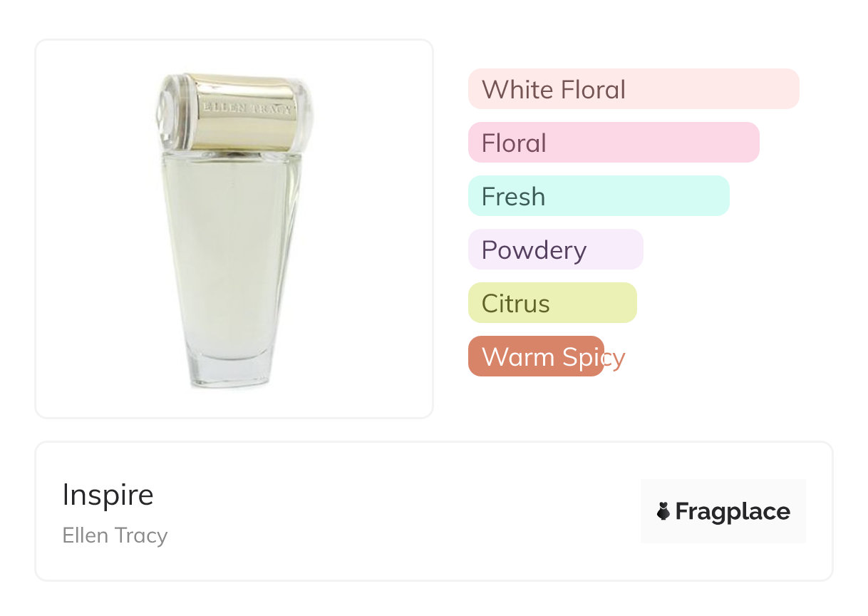Choose the lavender Powdery accord bar
868x616 pixels.
pyautogui.click(x=555, y=250)
